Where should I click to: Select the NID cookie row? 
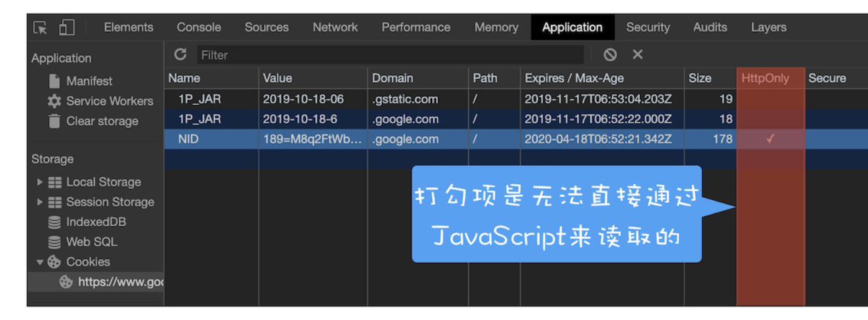coord(516,139)
